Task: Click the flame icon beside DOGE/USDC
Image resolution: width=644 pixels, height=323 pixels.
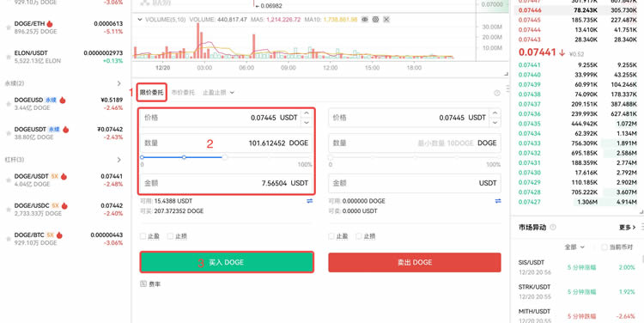Action: [64, 205]
